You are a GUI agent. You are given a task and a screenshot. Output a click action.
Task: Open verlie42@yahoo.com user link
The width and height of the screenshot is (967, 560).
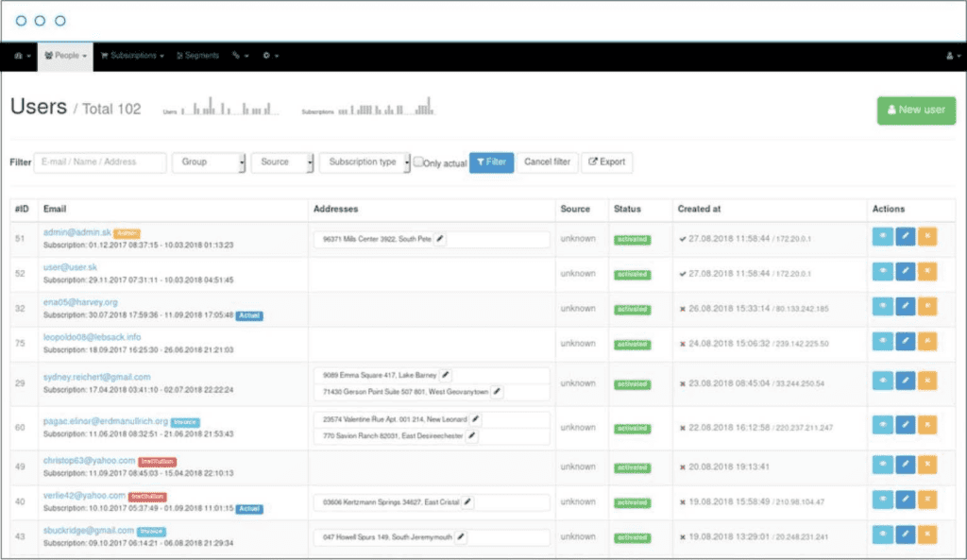click(84, 495)
